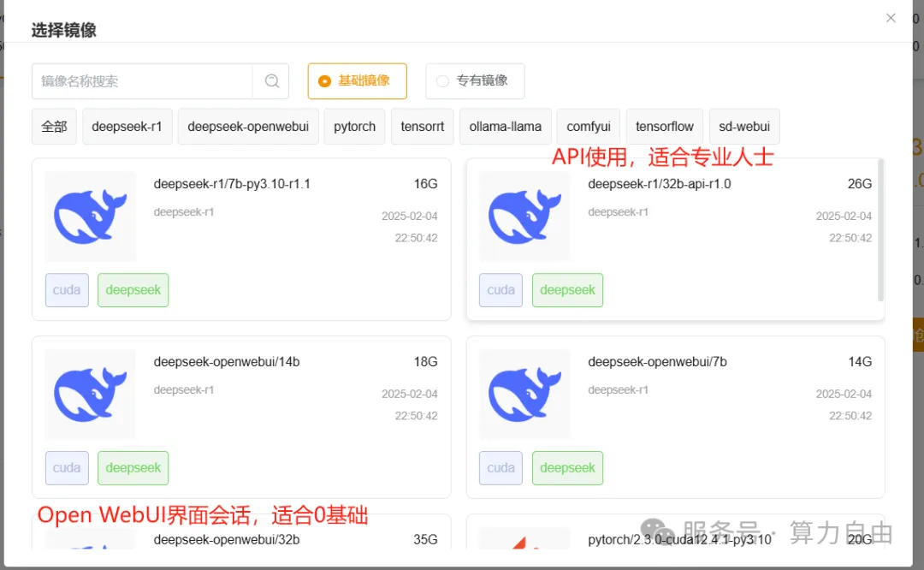Filter by tensorflow category
The width and height of the screenshot is (924, 570).
665,126
